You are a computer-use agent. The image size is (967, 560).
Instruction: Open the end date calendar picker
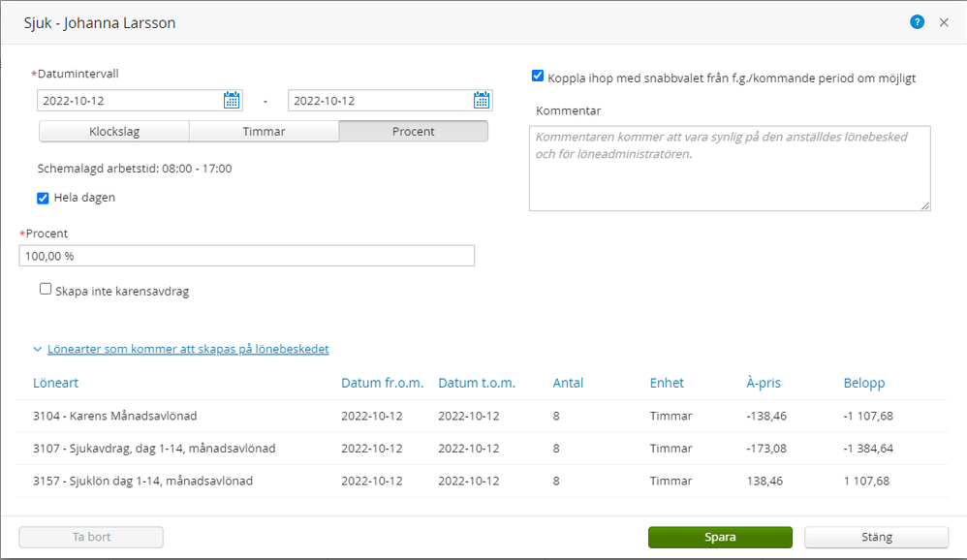coord(482,100)
